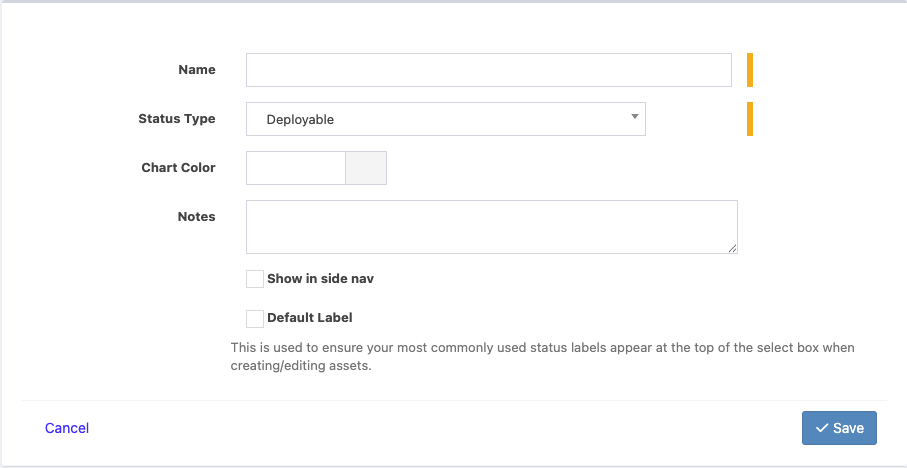Viewport: 907px width, 468px height.
Task: Click the yellow required marker beside Name
Action: (x=750, y=70)
